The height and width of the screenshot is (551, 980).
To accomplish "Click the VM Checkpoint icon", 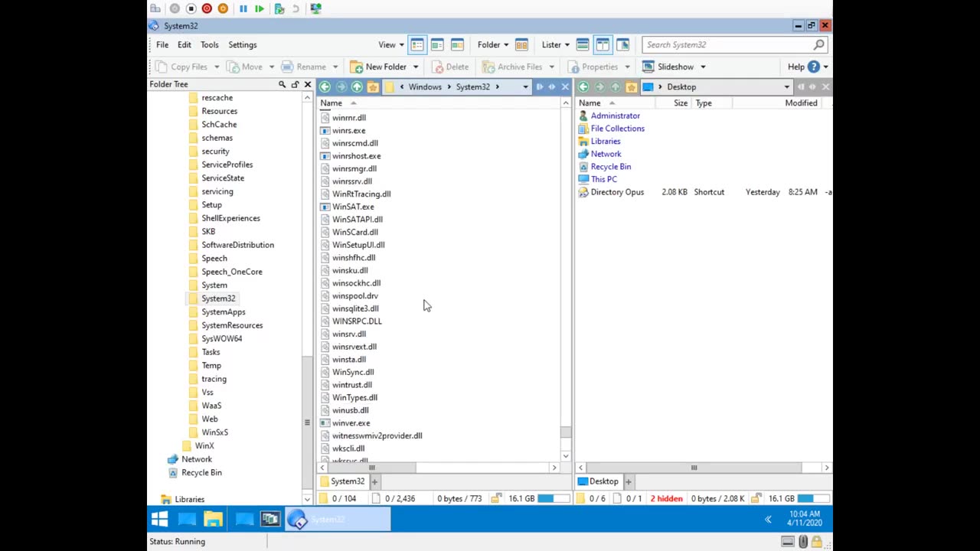I will tap(279, 8).
